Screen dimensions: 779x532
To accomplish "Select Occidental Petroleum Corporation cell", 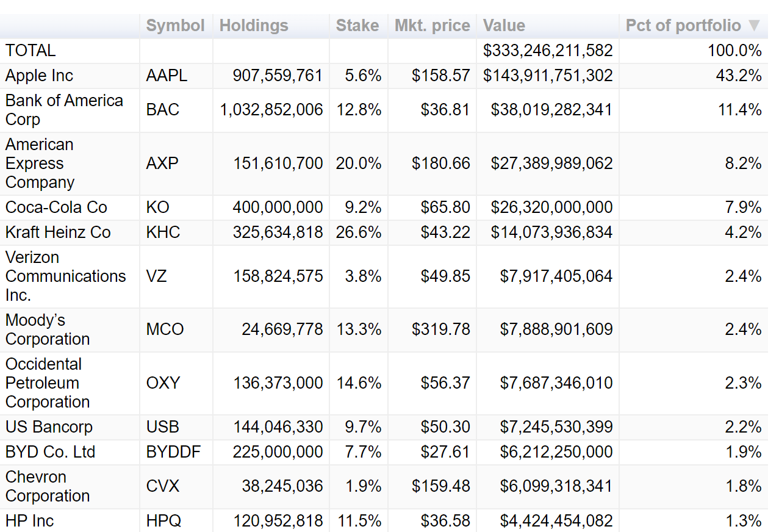I will click(x=48, y=383).
